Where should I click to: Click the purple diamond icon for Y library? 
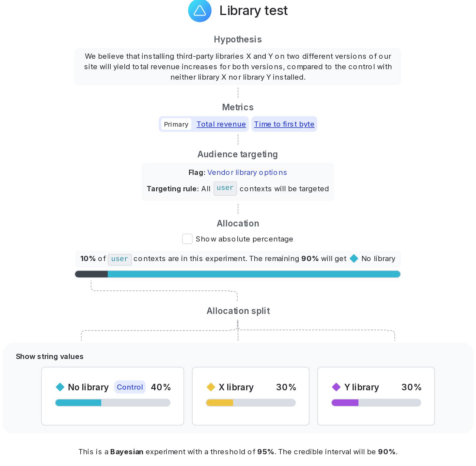tap(336, 387)
